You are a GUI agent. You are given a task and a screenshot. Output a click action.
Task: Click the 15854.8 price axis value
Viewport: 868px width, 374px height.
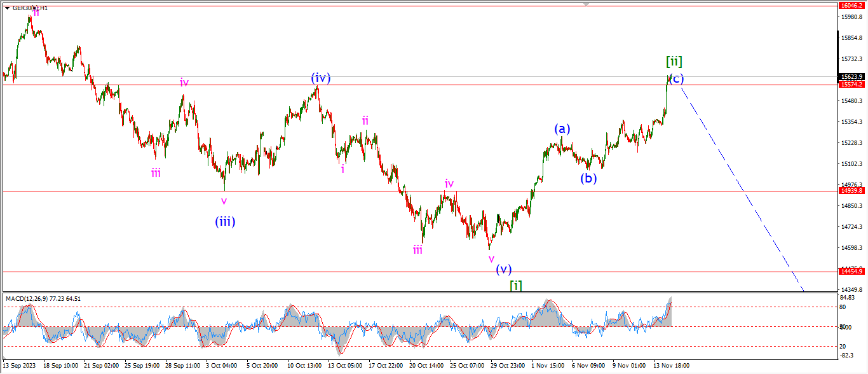point(851,38)
